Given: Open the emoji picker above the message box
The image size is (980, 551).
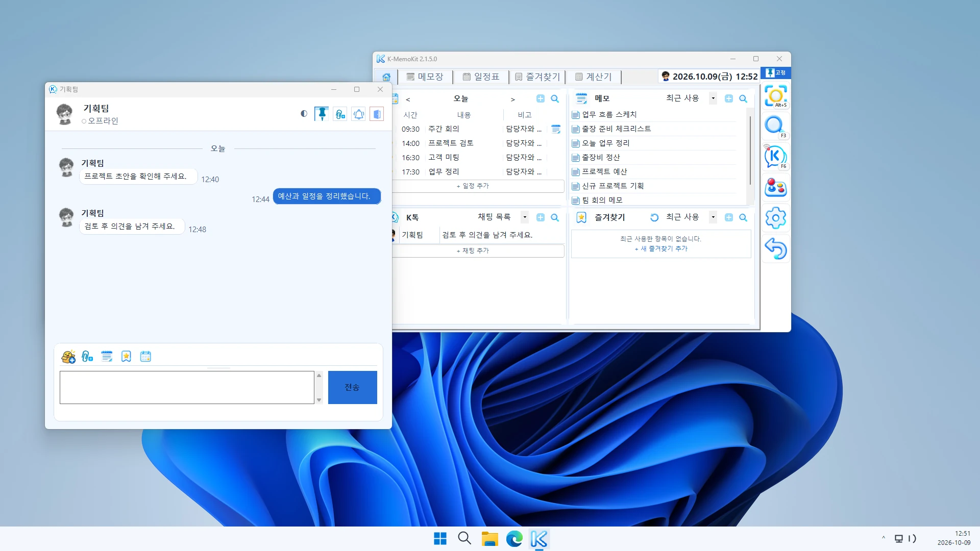Looking at the screenshot, I should coord(68,357).
